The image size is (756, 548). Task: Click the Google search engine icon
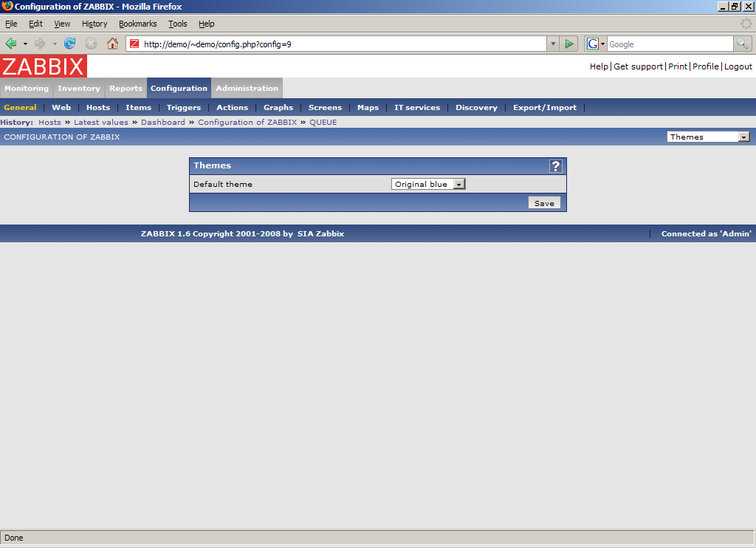coord(593,44)
